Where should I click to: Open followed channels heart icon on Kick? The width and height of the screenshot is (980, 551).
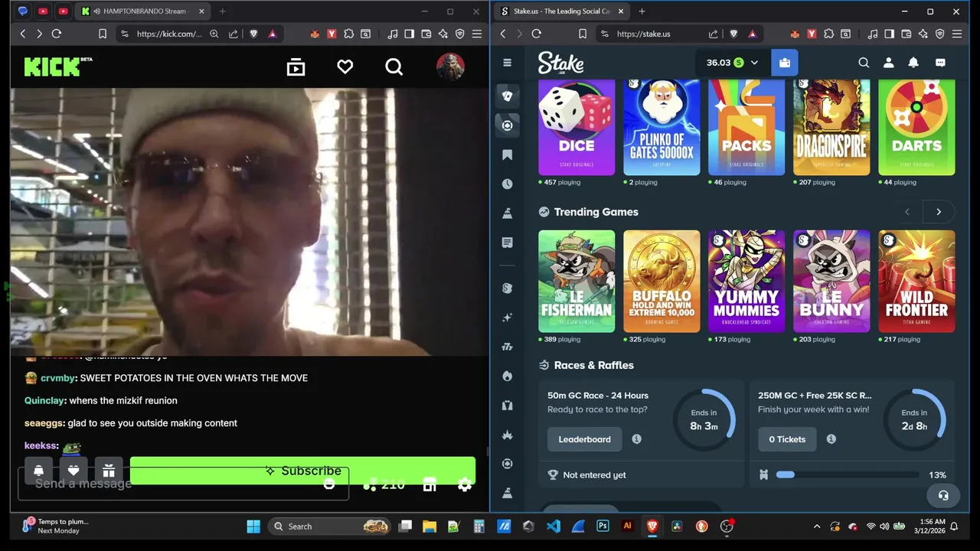[345, 67]
